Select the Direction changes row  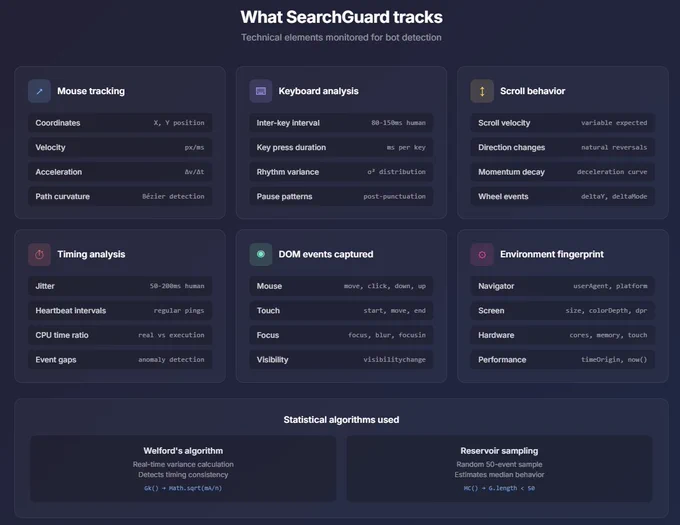point(562,147)
